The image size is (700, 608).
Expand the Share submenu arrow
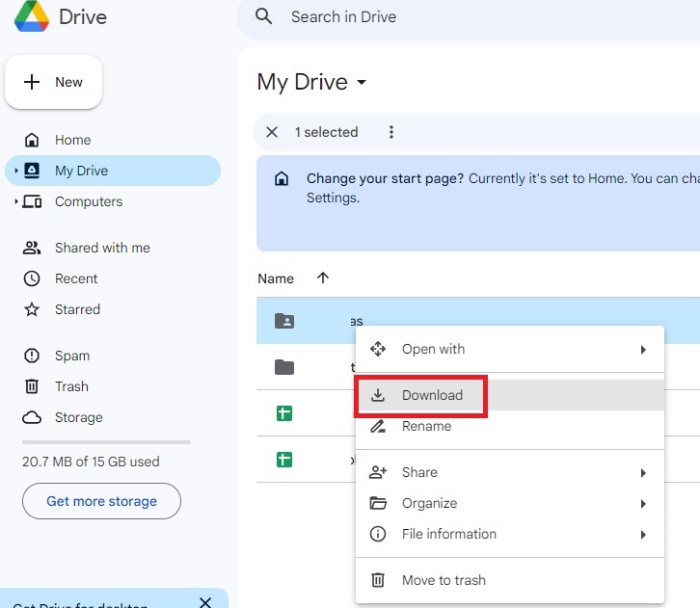[x=643, y=473]
